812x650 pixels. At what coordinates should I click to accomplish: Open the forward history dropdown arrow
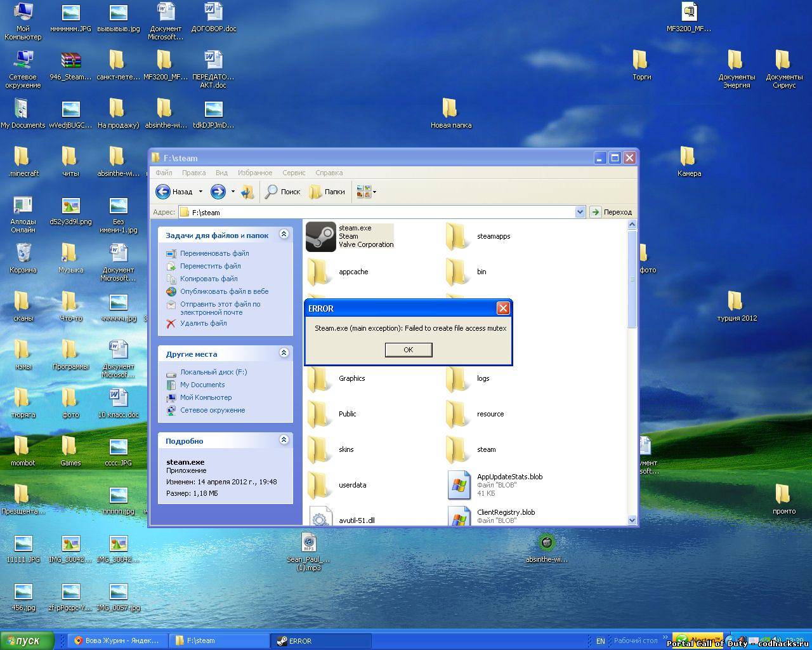(x=233, y=192)
